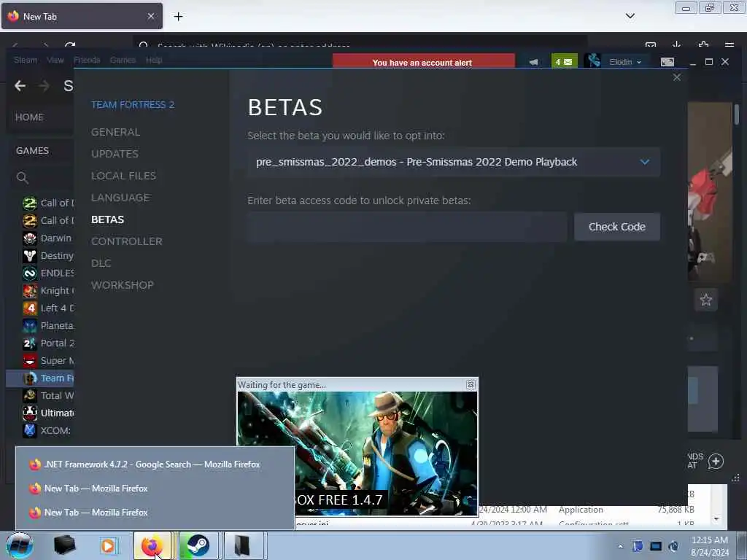Open the Local Files properties tab
Viewport: 747px width, 560px height.
pos(123,176)
